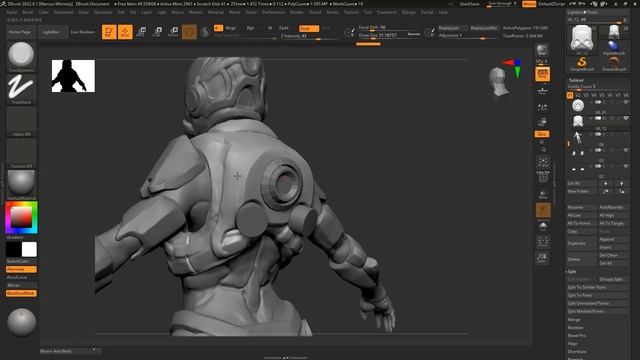The height and width of the screenshot is (360, 640).
Task: Pick a color in the color picker square
Action: pyautogui.click(x=21, y=217)
